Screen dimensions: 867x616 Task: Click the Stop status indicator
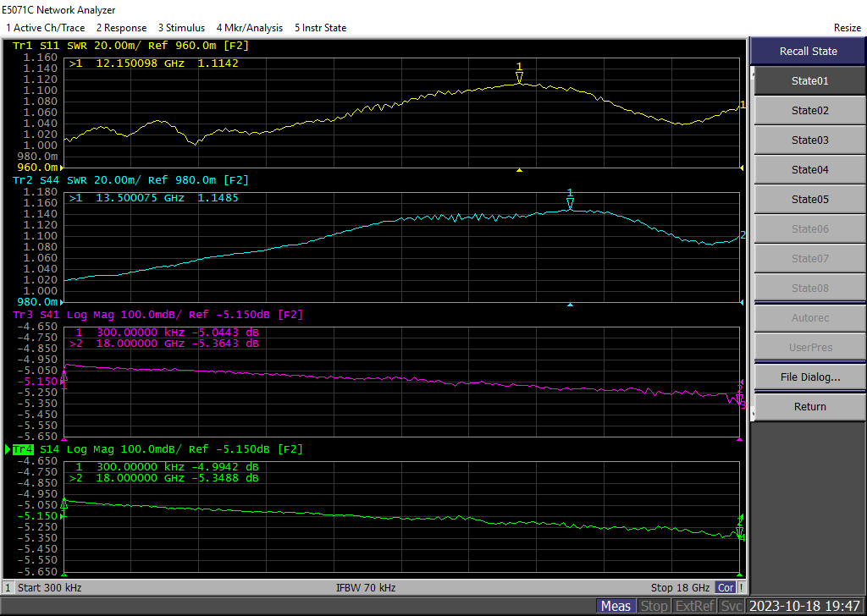coord(654,606)
